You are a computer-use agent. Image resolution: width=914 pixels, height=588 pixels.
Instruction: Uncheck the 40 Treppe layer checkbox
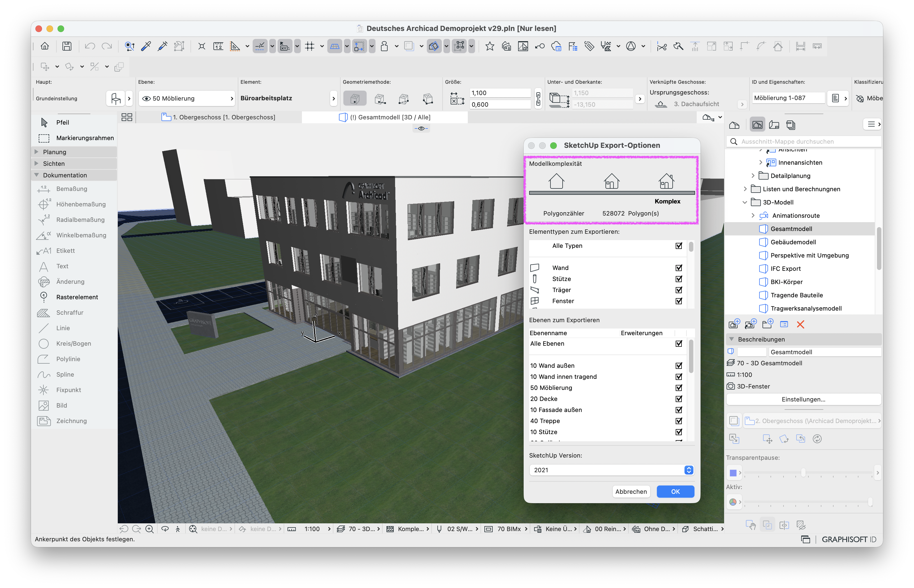[678, 421]
